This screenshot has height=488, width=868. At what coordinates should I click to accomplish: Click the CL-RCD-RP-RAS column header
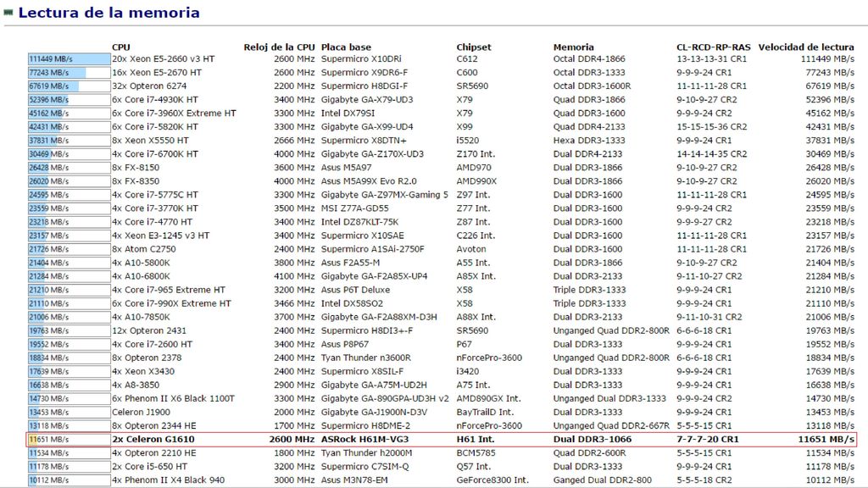(x=713, y=47)
